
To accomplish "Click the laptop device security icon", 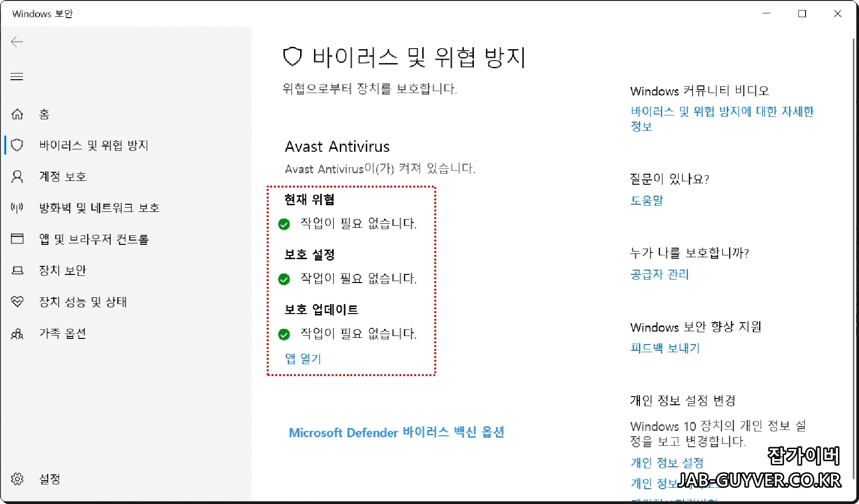I will 17,271.
